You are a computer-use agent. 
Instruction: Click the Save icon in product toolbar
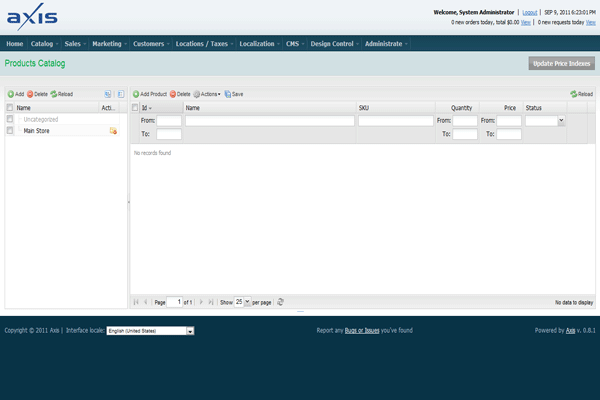coord(234,94)
